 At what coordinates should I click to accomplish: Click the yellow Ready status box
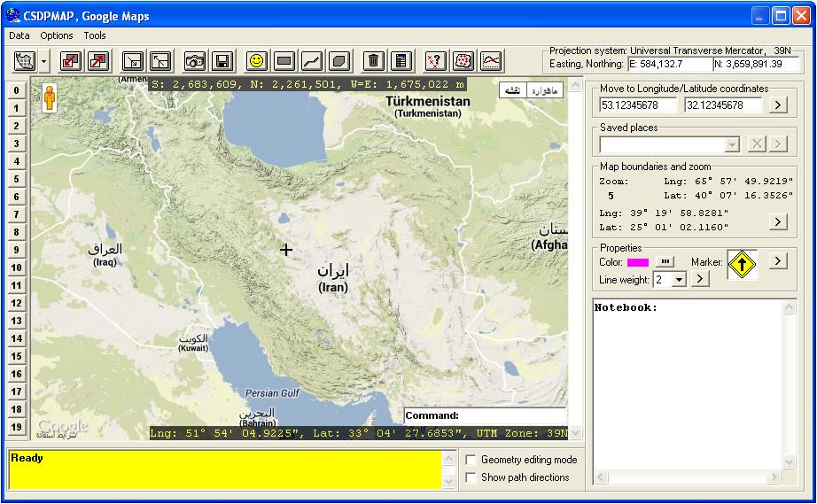225,469
